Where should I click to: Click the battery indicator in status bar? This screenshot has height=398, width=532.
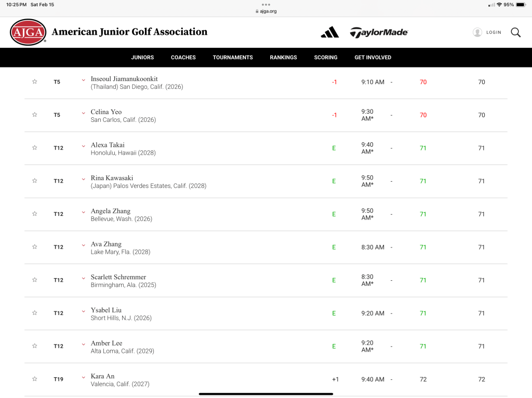[x=521, y=5]
